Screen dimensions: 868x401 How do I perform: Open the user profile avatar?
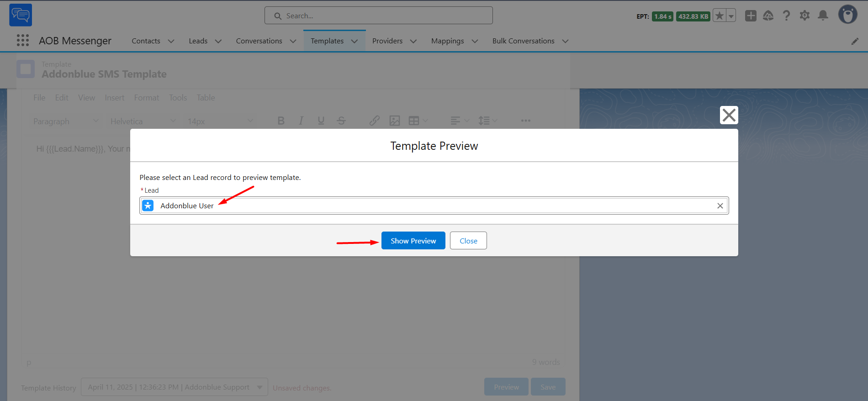pyautogui.click(x=847, y=15)
